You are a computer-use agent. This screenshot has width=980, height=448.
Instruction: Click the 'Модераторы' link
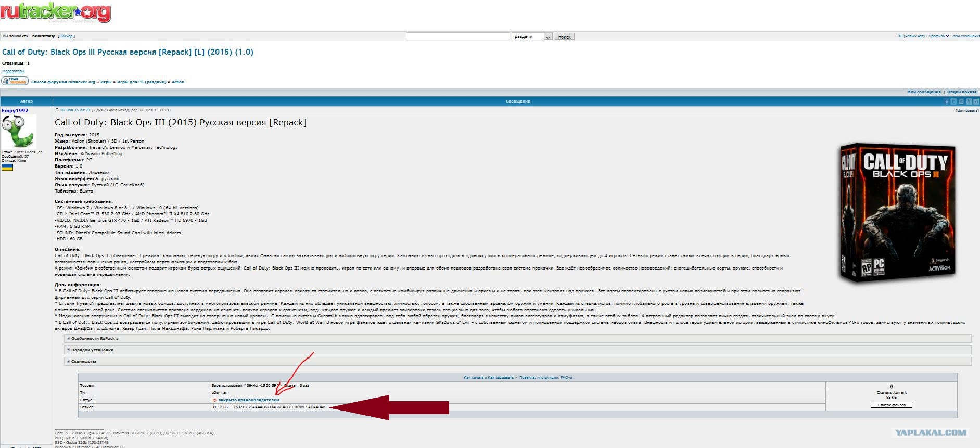coord(13,71)
